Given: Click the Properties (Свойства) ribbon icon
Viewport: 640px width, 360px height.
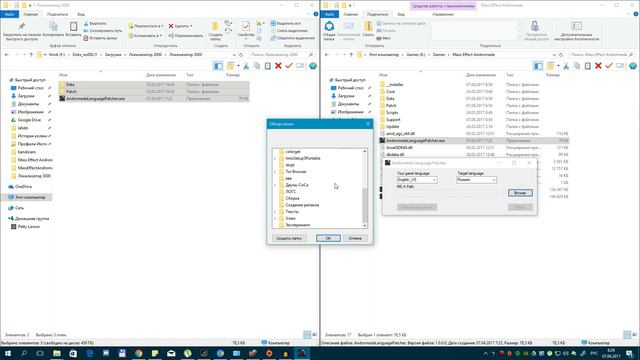Looking at the screenshot, I should [246, 30].
